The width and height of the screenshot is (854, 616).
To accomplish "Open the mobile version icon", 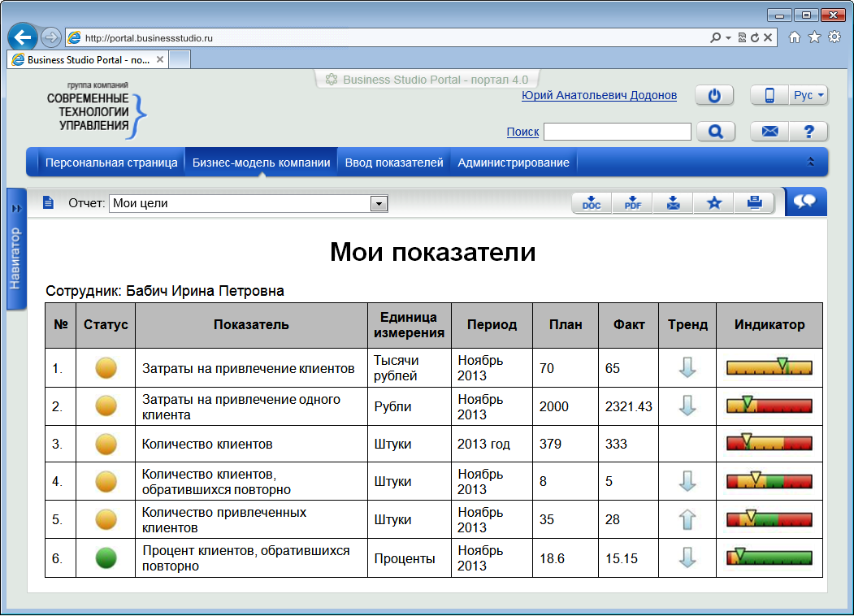I will click(x=769, y=95).
